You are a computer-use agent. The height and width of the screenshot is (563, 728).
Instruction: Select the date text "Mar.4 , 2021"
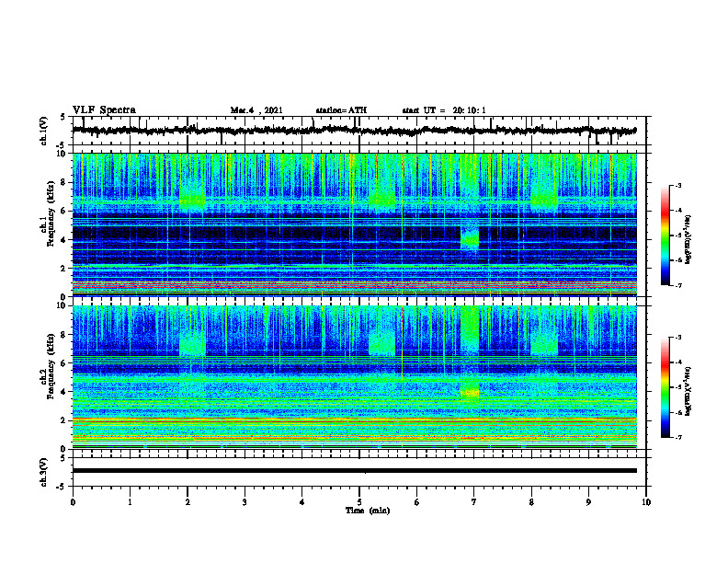[256, 110]
